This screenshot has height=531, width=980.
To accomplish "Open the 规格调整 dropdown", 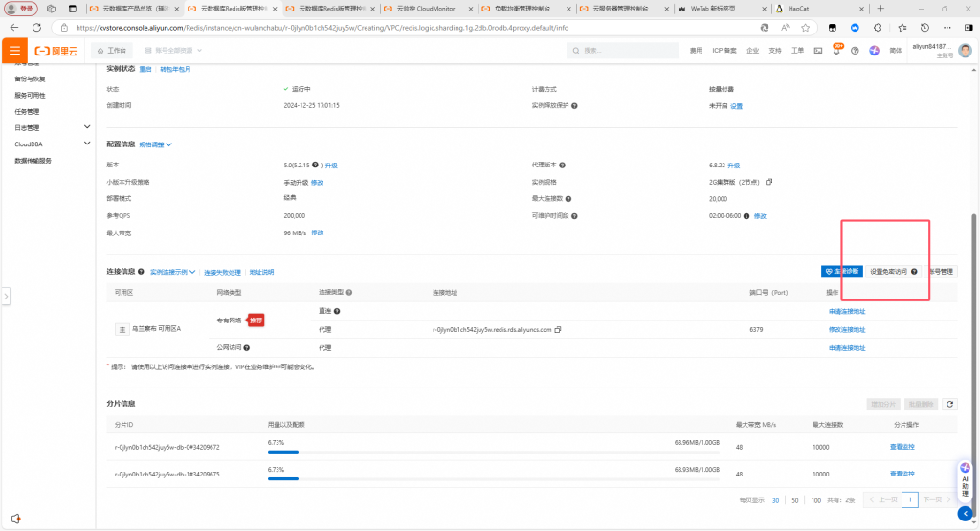I will [155, 144].
